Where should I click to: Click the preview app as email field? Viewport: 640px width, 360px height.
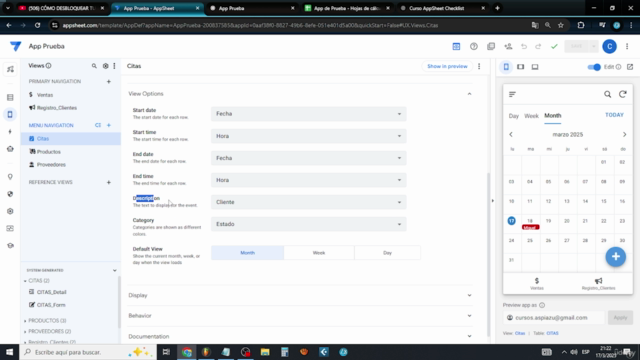coord(554,318)
